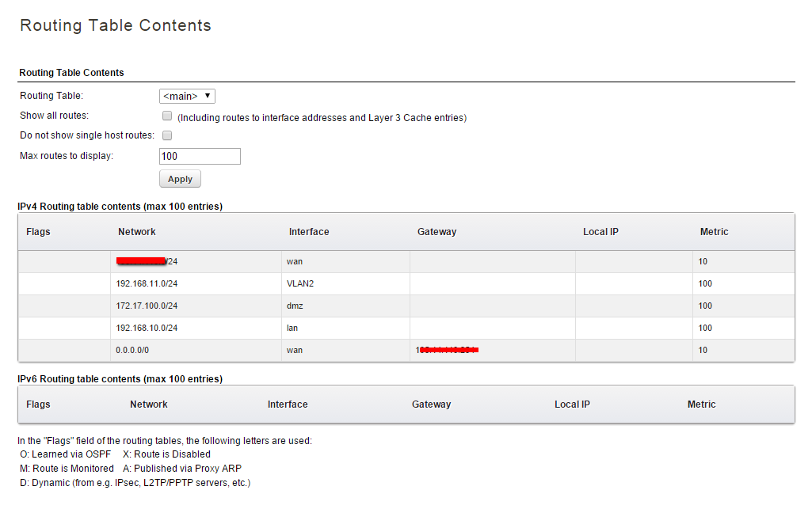
Task: Open the Routing Table dropdown
Action: 187,96
